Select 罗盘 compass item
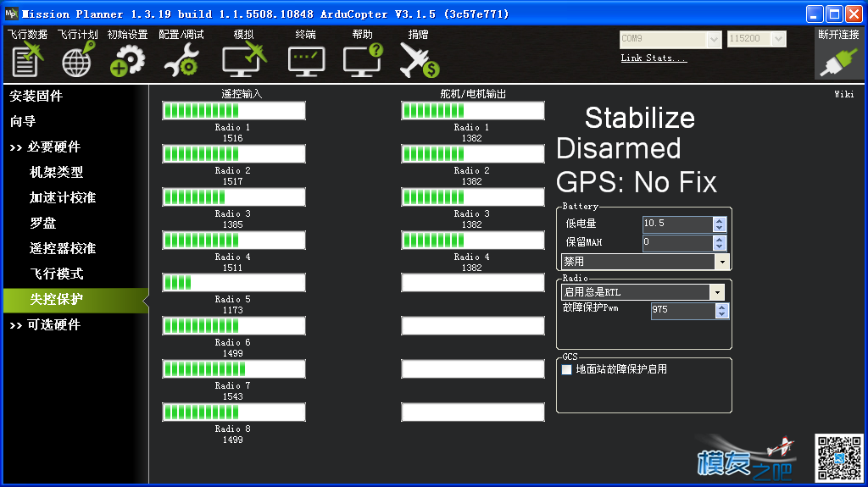 (x=43, y=223)
